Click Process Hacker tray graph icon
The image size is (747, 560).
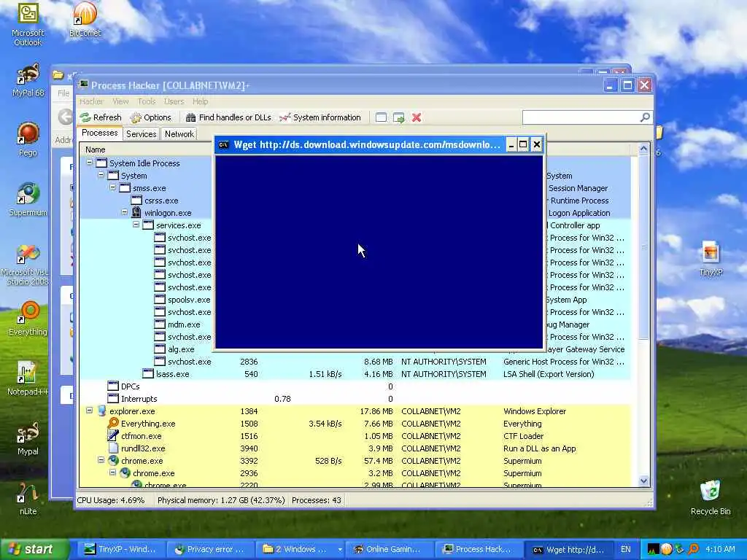[653, 550]
